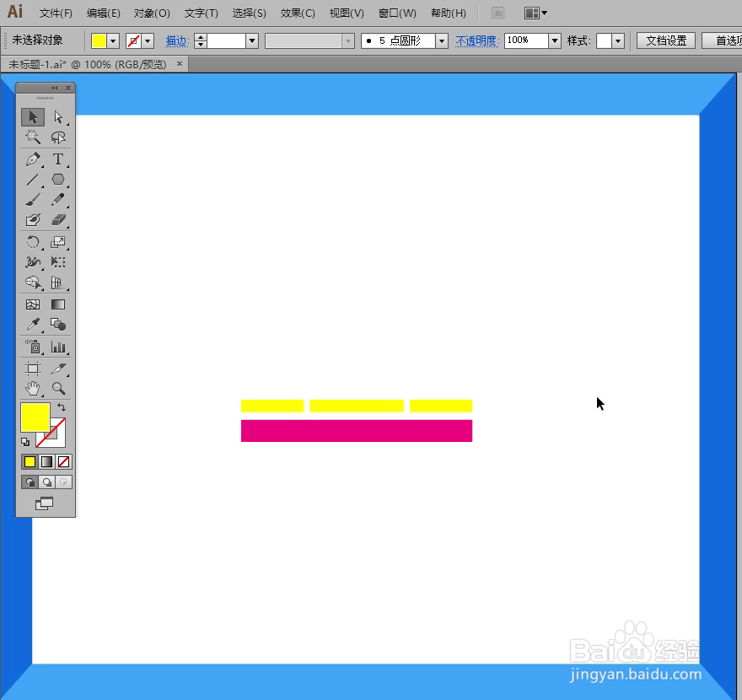Image resolution: width=742 pixels, height=700 pixels.
Task: Click the 描边 stroke link
Action: pos(177,41)
